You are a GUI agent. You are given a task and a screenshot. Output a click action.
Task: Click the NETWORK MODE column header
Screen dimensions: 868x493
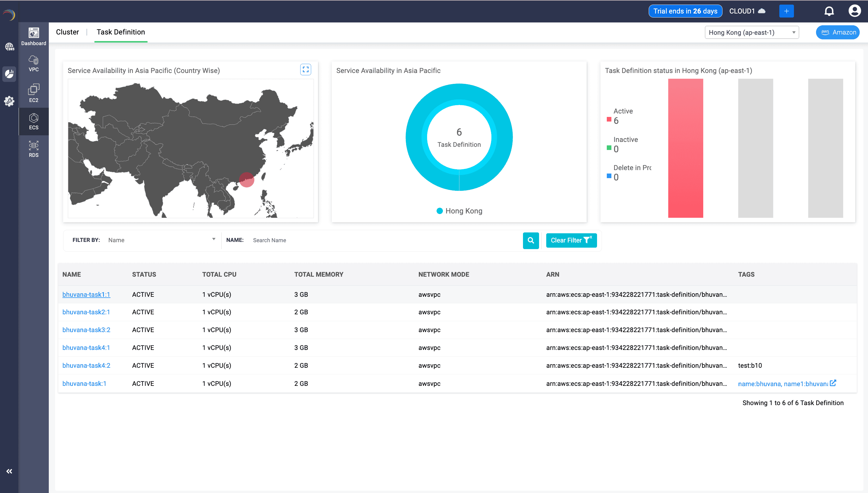click(x=443, y=274)
